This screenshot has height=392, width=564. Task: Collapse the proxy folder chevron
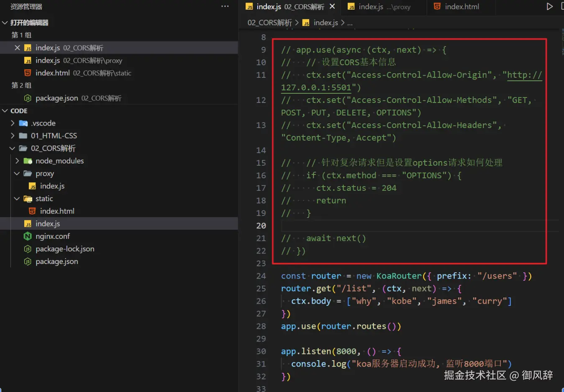click(17, 174)
